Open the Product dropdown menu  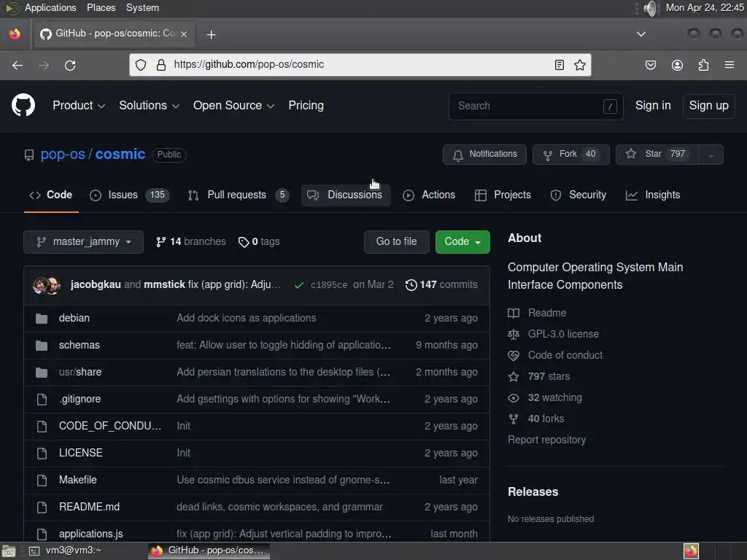click(x=79, y=106)
